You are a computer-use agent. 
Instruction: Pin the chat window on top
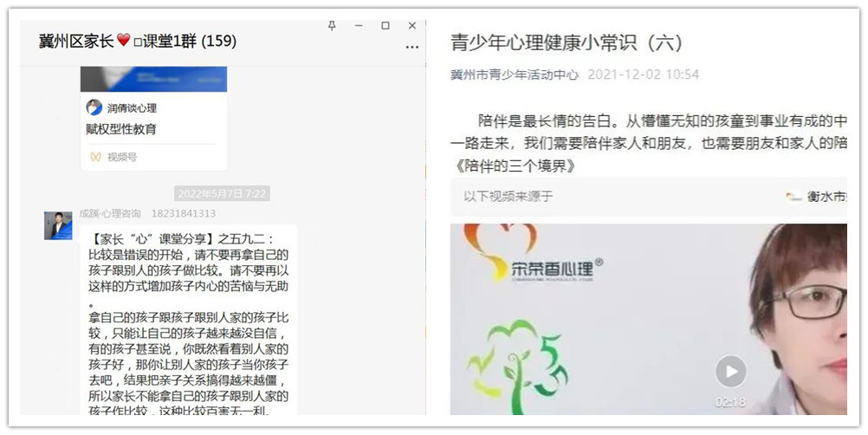click(332, 26)
